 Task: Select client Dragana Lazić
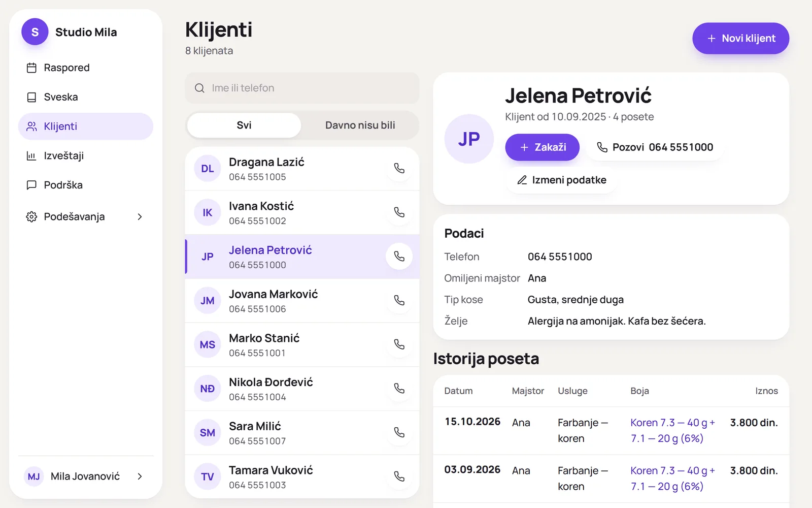[302, 169]
